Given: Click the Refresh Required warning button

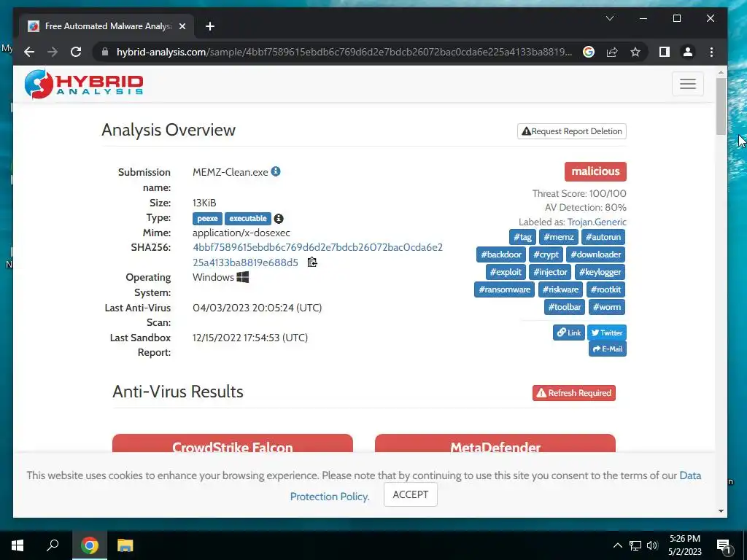Looking at the screenshot, I should coord(573,393).
